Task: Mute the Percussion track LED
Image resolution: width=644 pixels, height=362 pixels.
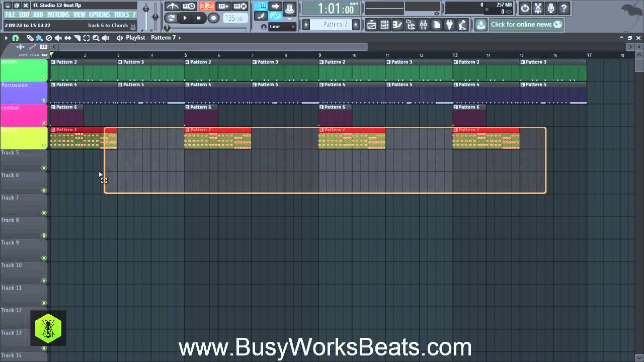Action: coord(44,101)
